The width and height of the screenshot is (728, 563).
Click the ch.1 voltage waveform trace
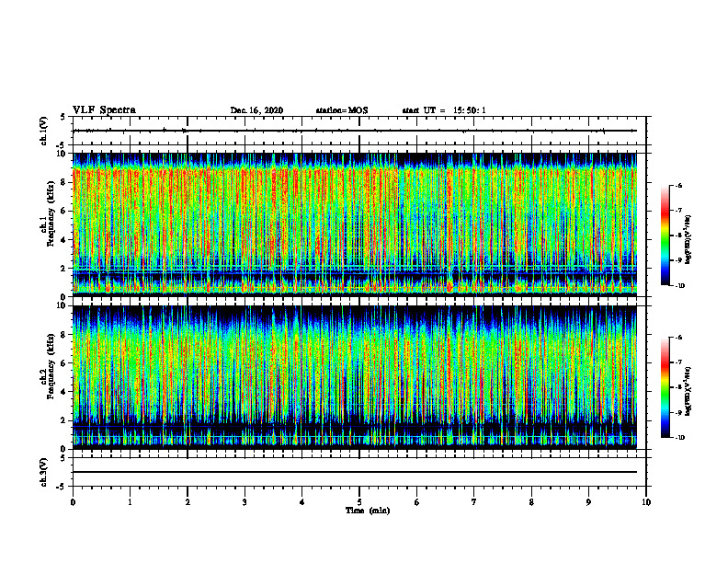[355, 131]
